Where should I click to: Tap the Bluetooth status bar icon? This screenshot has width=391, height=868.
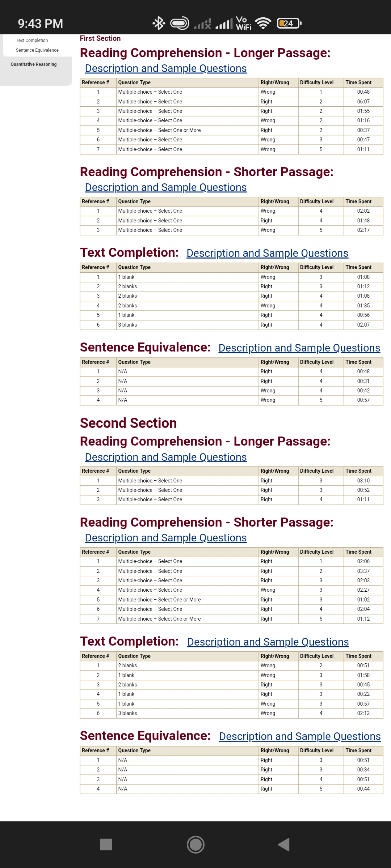pos(159,24)
